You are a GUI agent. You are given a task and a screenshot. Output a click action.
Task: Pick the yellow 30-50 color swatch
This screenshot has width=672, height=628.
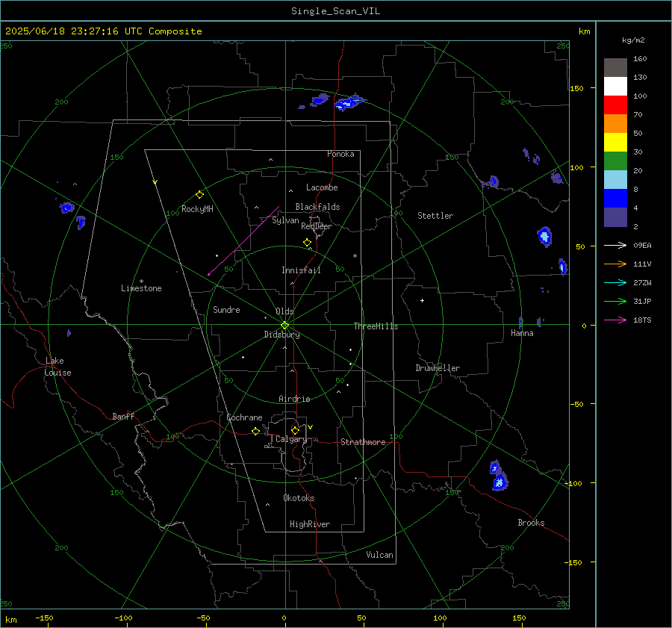pyautogui.click(x=615, y=143)
